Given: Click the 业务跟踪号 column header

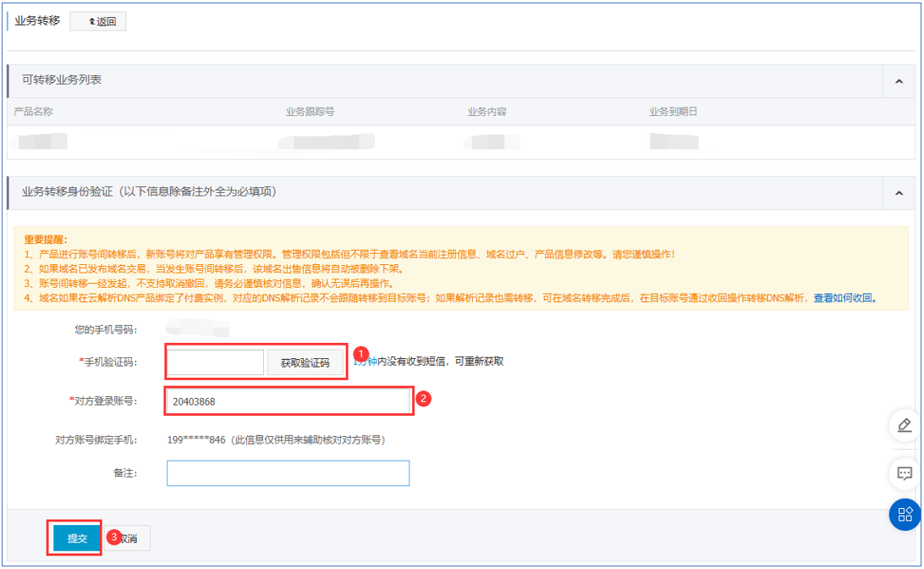Looking at the screenshot, I should pos(310,112).
